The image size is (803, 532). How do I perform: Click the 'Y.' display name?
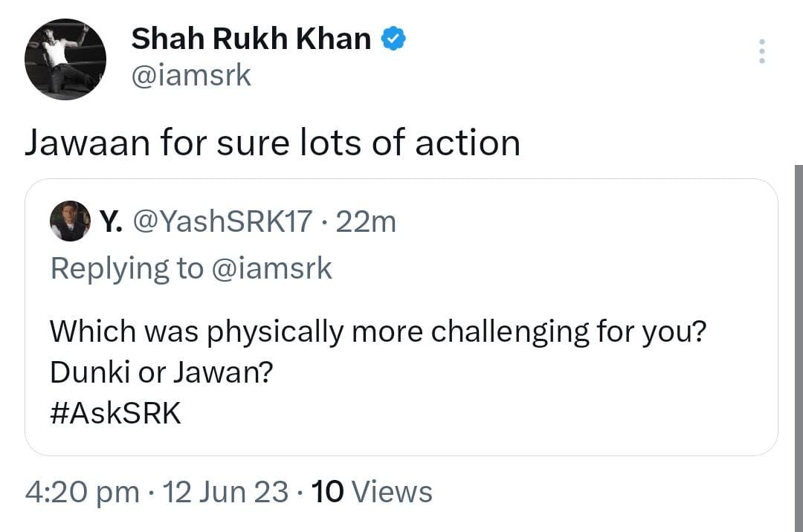coord(112,221)
